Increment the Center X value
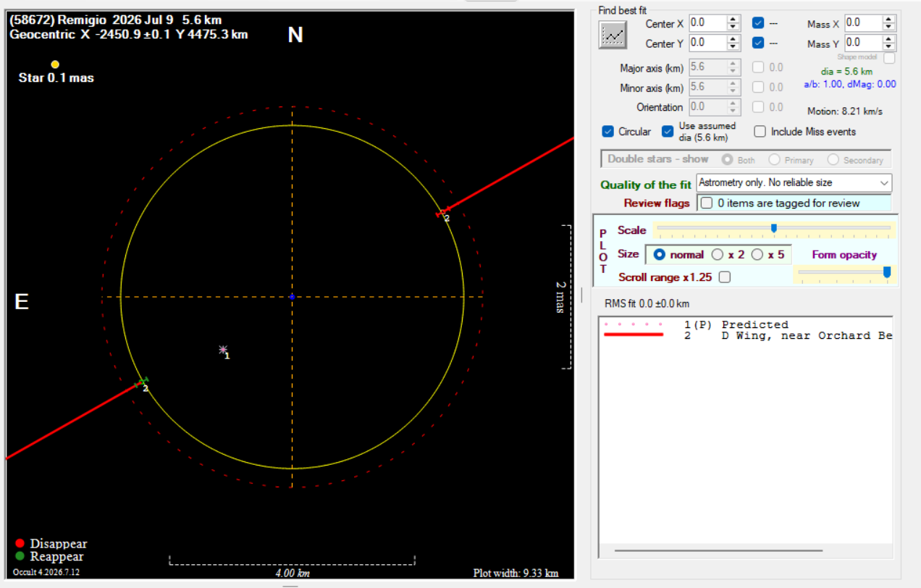This screenshot has width=921, height=588. pos(733,20)
